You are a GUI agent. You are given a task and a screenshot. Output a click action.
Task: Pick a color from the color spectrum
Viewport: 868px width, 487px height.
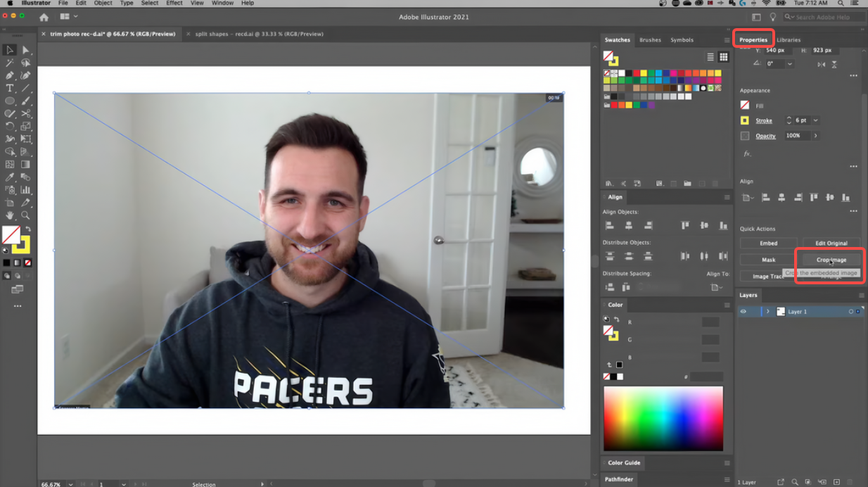(661, 419)
